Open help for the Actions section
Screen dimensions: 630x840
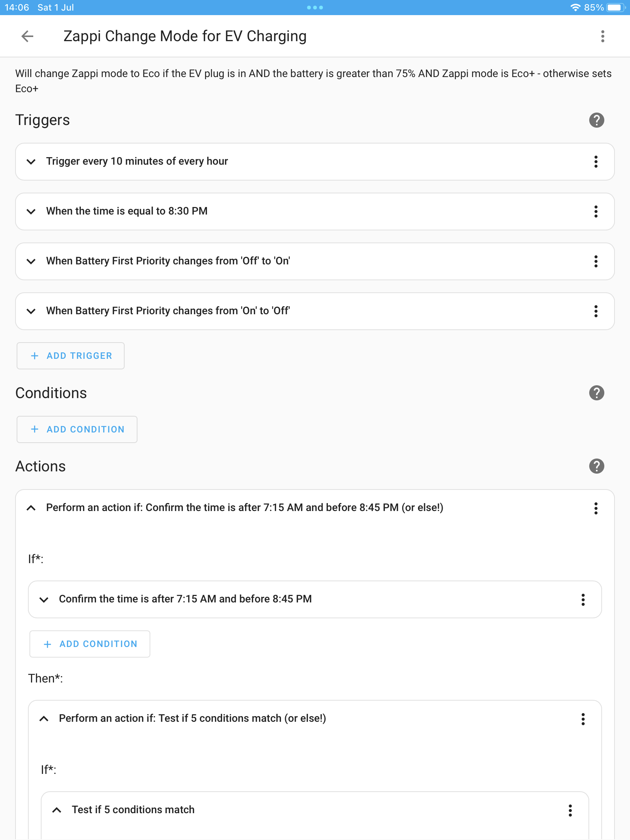(596, 466)
